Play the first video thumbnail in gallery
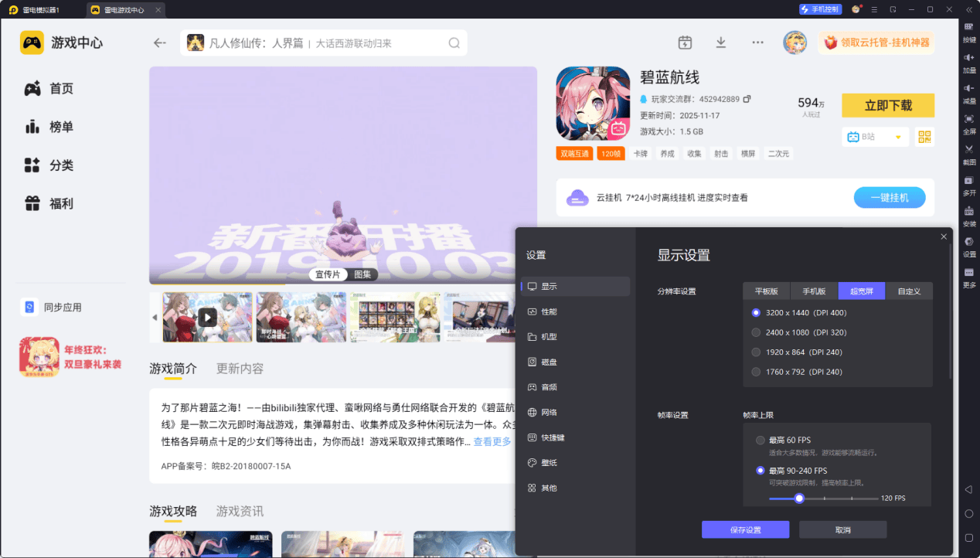 point(207,317)
